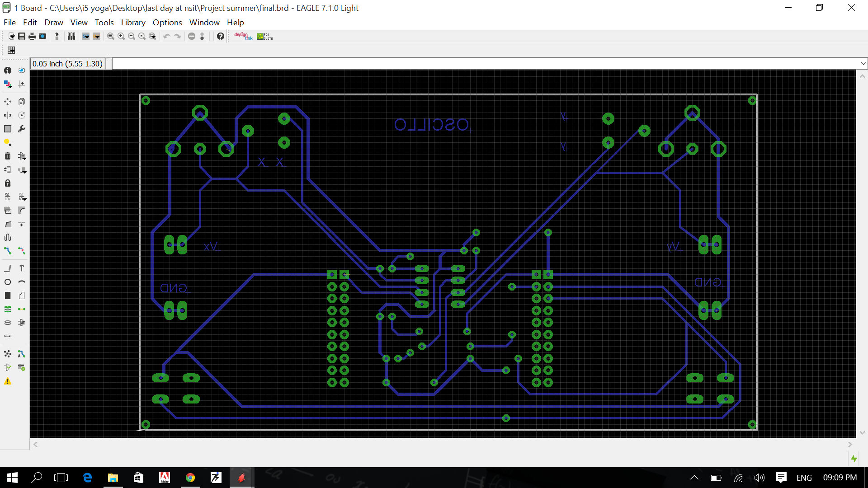Select the Move tool

pos(8,102)
